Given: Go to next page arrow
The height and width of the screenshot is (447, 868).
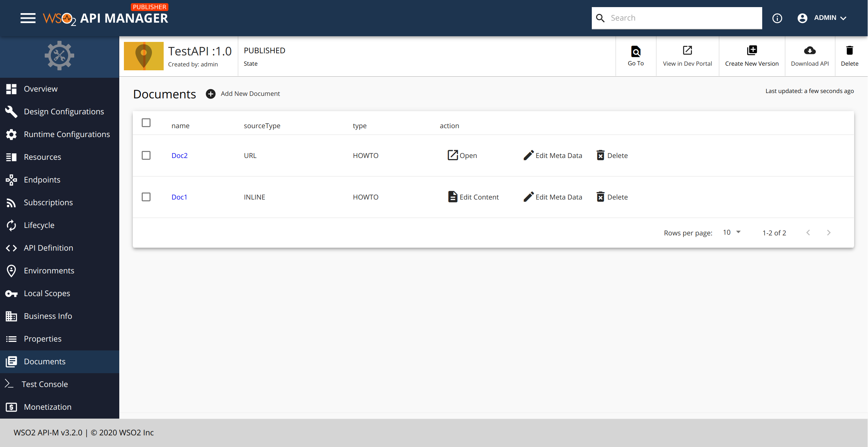Looking at the screenshot, I should 829,233.
